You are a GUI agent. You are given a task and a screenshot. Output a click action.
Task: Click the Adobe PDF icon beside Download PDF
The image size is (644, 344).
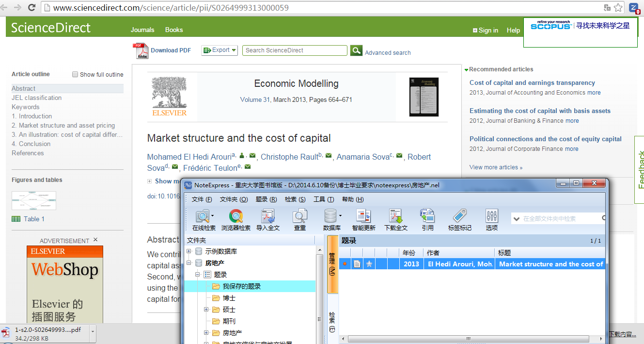tap(141, 51)
